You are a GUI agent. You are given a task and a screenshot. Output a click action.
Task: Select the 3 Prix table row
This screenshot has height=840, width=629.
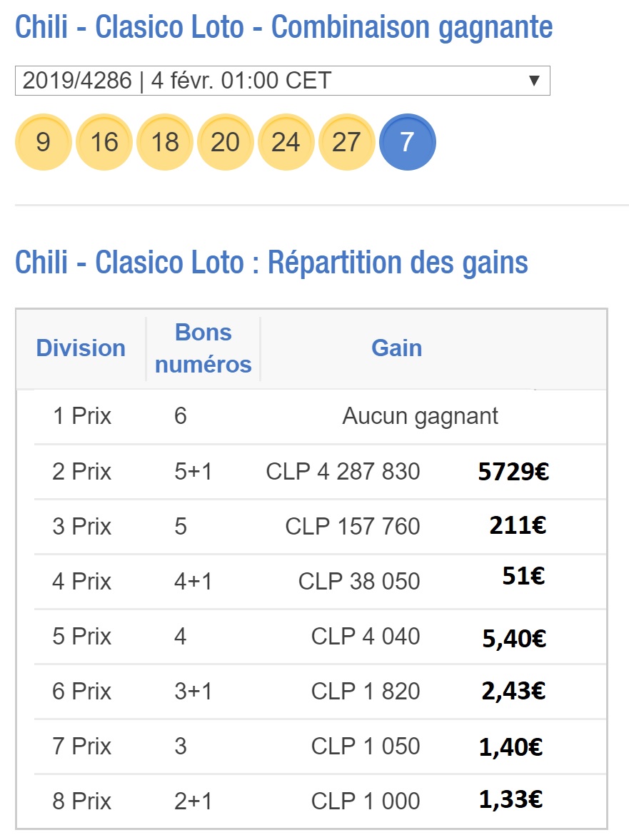coord(320,527)
